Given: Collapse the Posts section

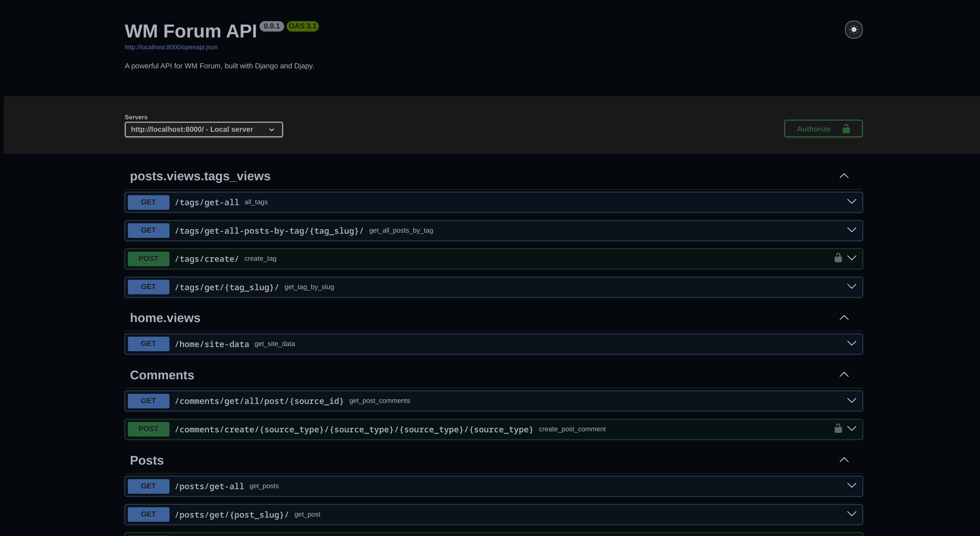Looking at the screenshot, I should (x=844, y=460).
